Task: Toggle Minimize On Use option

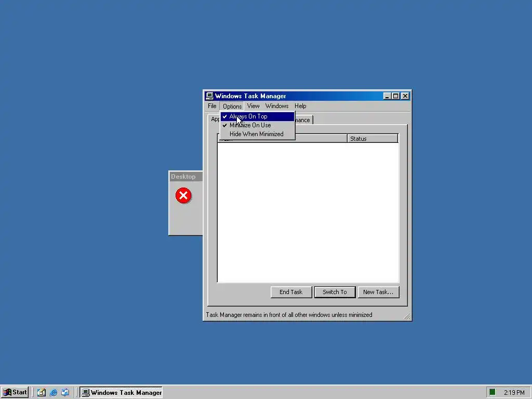Action: pyautogui.click(x=258, y=125)
